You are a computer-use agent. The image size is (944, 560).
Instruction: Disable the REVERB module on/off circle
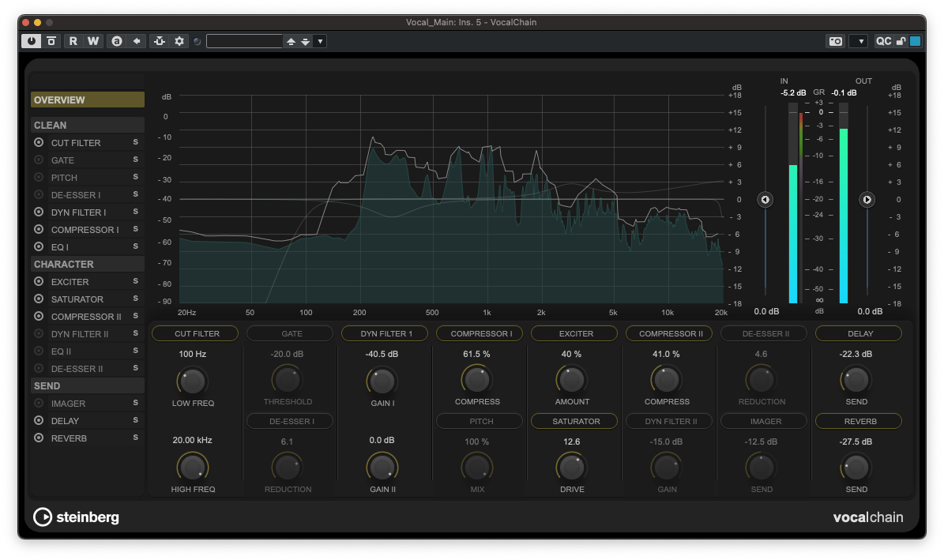pos(39,438)
